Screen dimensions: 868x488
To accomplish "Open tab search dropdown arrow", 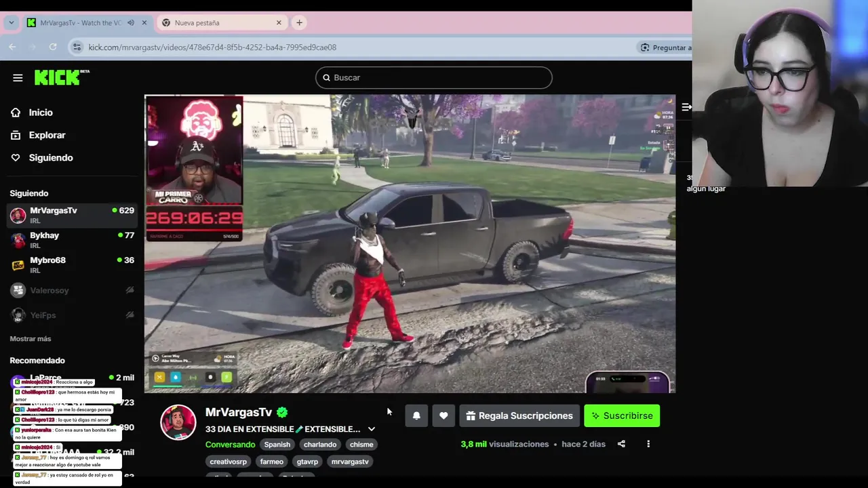I will (x=11, y=22).
